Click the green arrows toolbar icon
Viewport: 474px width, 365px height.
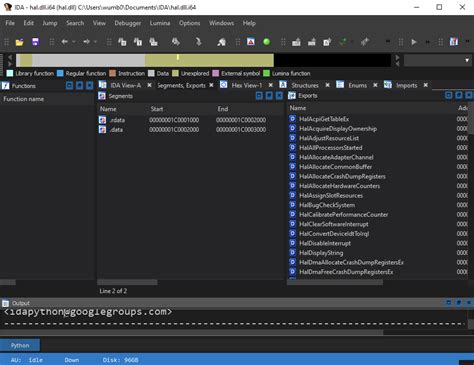pos(343,42)
